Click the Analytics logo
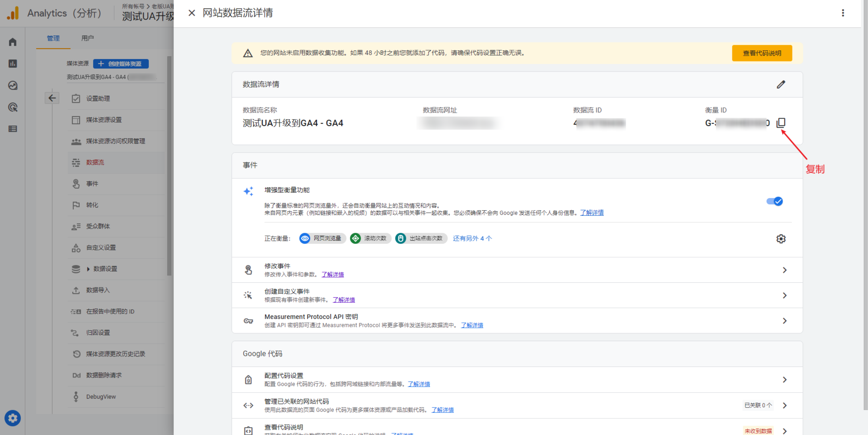868x435 pixels. pos(13,13)
